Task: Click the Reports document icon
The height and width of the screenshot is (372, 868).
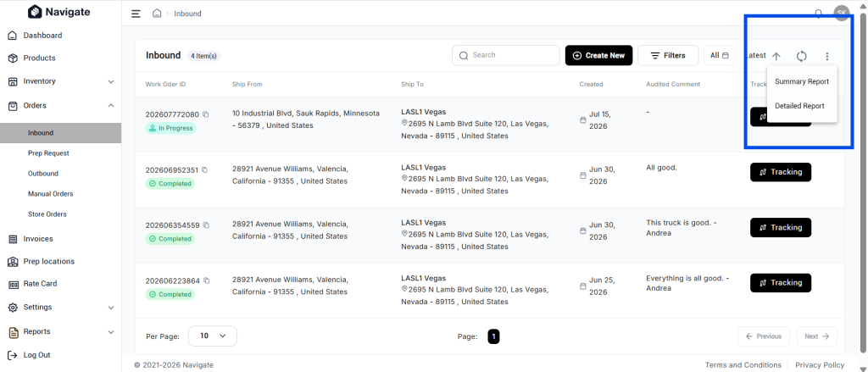Action: (14, 332)
